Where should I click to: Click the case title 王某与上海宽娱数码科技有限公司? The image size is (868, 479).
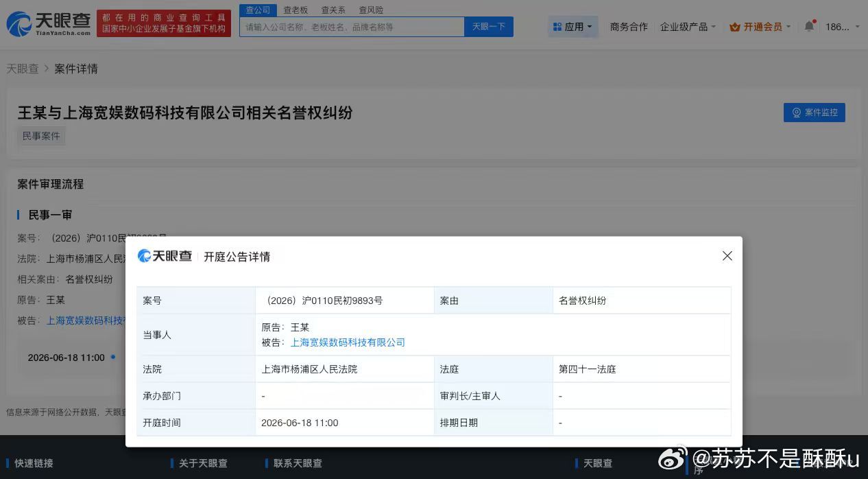click(x=184, y=113)
